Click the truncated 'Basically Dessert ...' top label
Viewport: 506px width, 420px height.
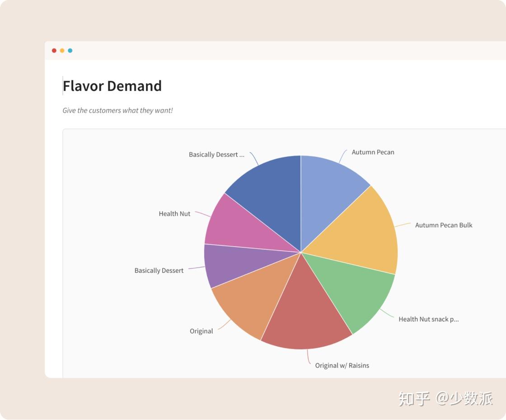tap(216, 155)
